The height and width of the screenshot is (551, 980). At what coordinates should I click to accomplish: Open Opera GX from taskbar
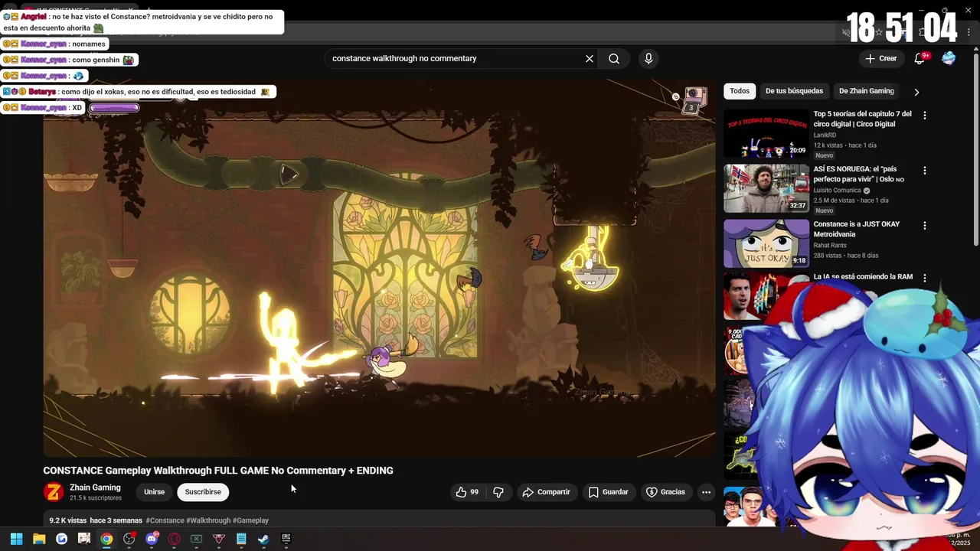click(x=174, y=539)
